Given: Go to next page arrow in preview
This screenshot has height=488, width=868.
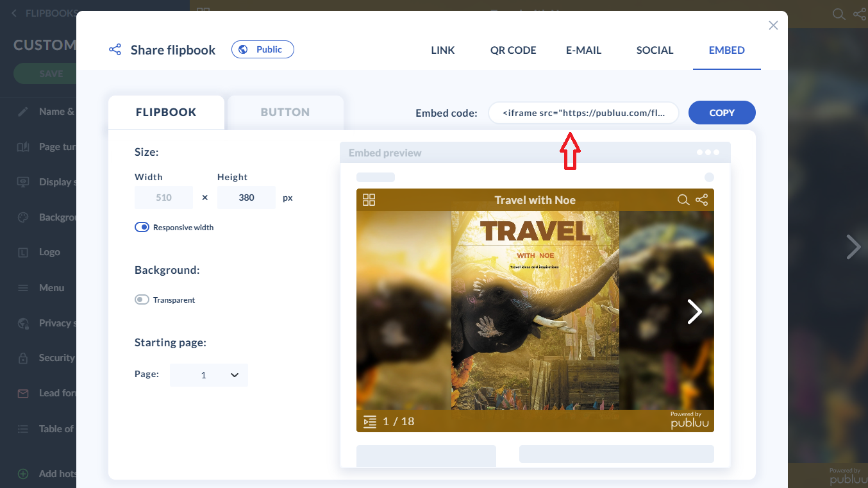Looking at the screenshot, I should (694, 311).
